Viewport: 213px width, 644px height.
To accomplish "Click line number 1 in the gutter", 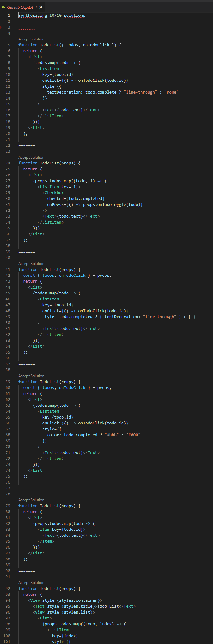I will (9, 15).
